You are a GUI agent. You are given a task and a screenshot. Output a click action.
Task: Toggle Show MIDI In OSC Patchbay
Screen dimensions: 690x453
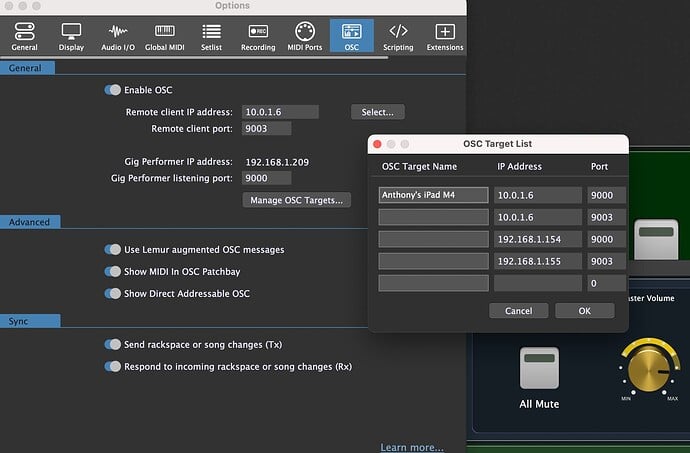[x=113, y=271]
